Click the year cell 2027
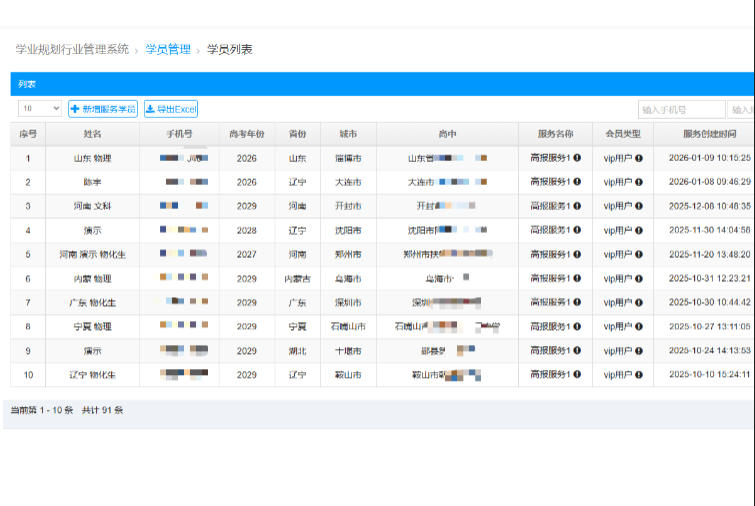 click(247, 254)
